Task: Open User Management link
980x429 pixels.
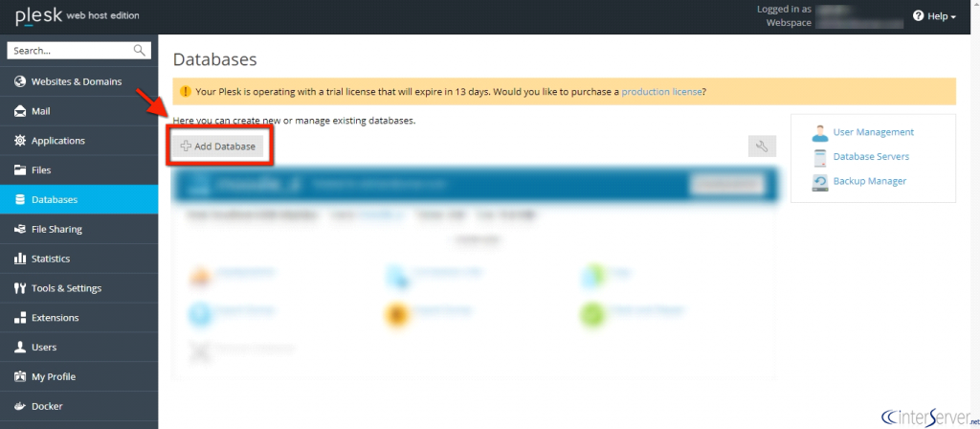Action: point(873,132)
